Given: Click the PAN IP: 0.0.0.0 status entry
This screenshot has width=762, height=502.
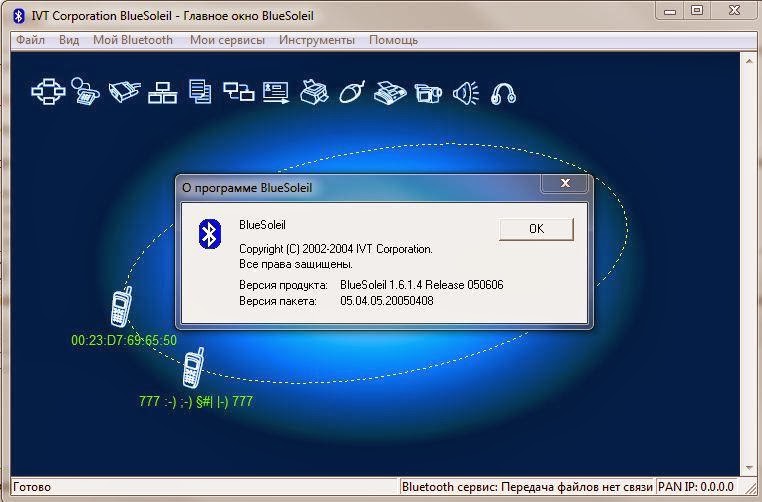Looking at the screenshot, I should [696, 487].
